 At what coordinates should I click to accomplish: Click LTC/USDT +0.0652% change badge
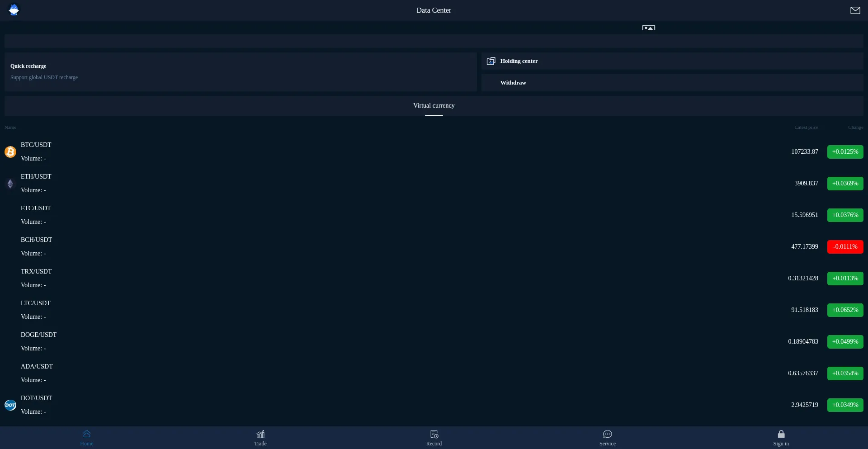coord(845,310)
